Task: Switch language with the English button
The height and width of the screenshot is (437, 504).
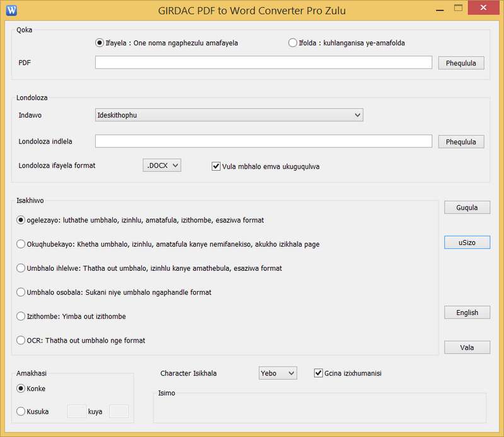Action: (467, 312)
